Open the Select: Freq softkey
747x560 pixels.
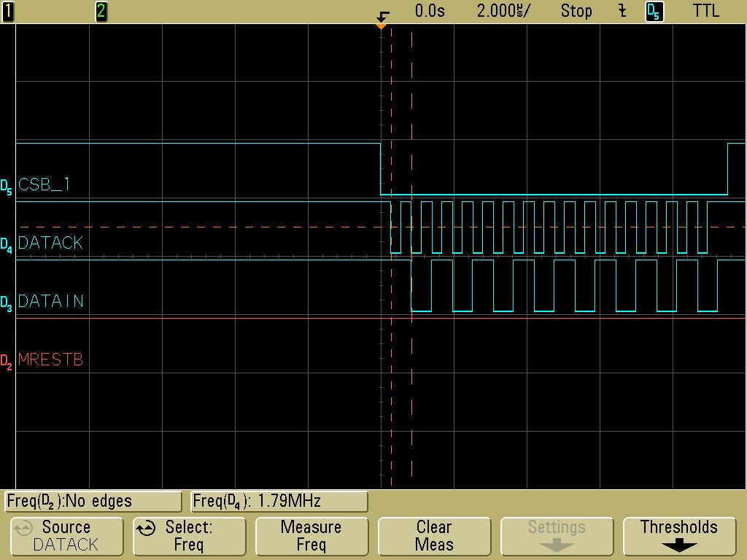click(x=189, y=536)
